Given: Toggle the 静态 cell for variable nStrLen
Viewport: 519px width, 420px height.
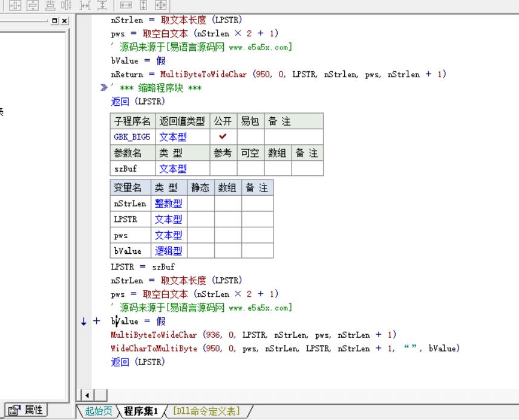Looking at the screenshot, I should pos(201,204).
